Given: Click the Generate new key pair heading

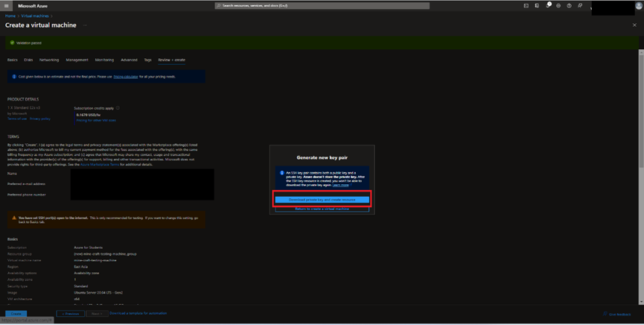Looking at the screenshot, I should tap(322, 157).
